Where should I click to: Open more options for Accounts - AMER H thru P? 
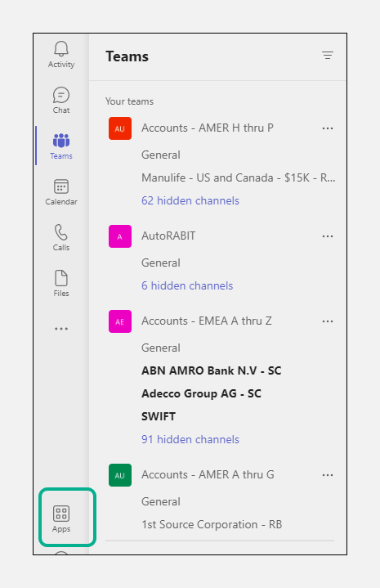tap(328, 128)
